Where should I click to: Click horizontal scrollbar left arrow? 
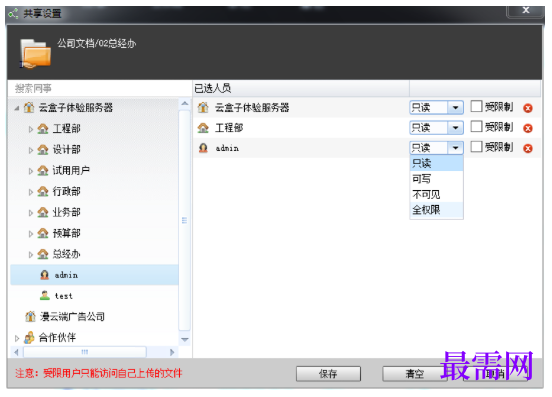[x=16, y=352]
